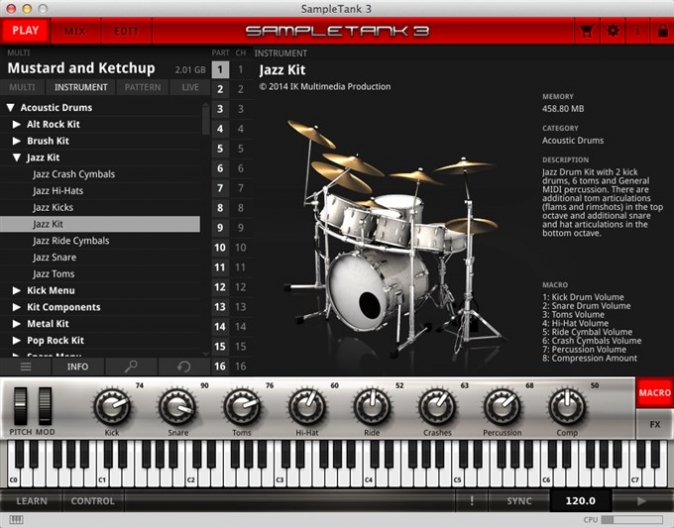Viewport: 674px width, 528px height.
Task: Load Jazz Kicks instrument
Action: click(100, 207)
